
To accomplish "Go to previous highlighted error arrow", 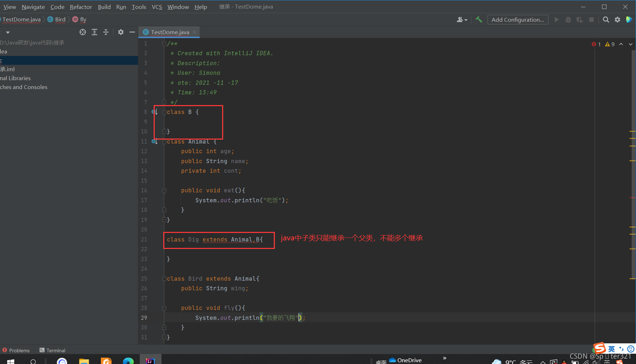I will (x=621, y=44).
